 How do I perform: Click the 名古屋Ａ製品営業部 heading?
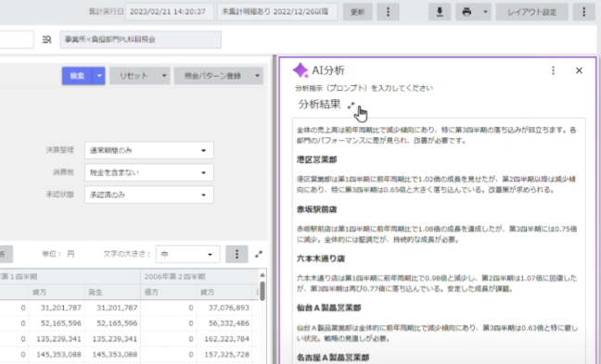click(333, 358)
